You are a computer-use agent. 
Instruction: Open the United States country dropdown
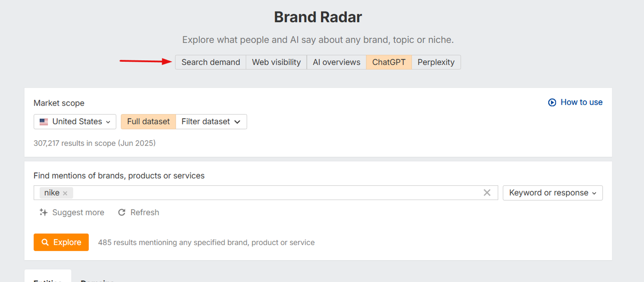click(75, 122)
